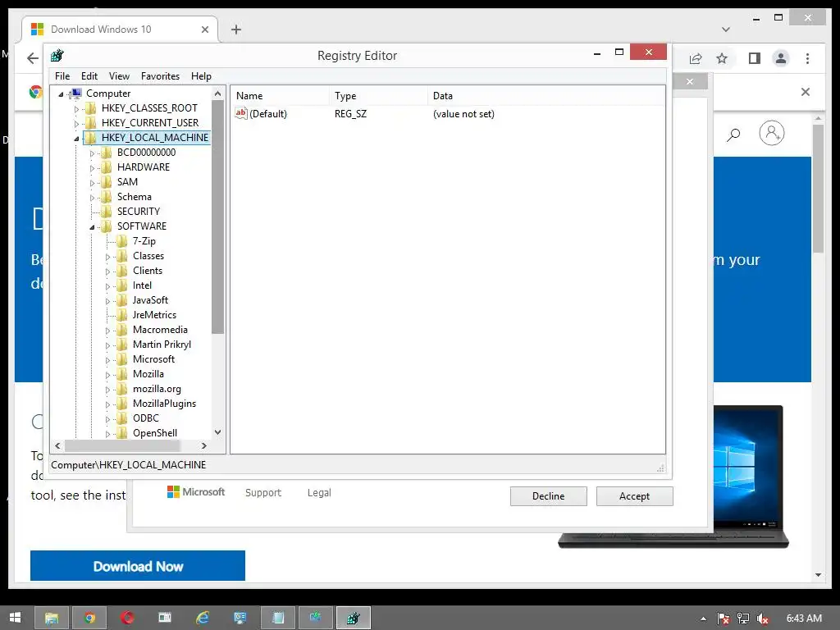This screenshot has height=630, width=840.
Task: Open the Support link
Action: pyautogui.click(x=263, y=492)
